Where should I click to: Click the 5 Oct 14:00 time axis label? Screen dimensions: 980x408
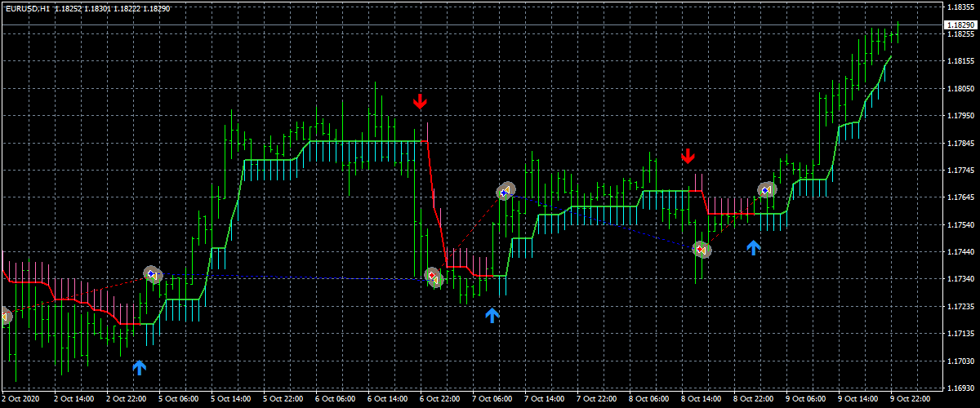(x=232, y=400)
